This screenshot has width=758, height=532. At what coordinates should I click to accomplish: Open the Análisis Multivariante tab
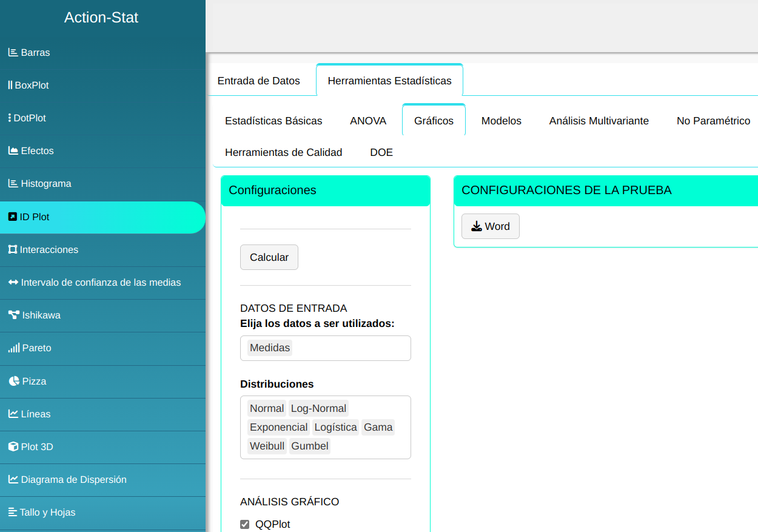point(599,121)
